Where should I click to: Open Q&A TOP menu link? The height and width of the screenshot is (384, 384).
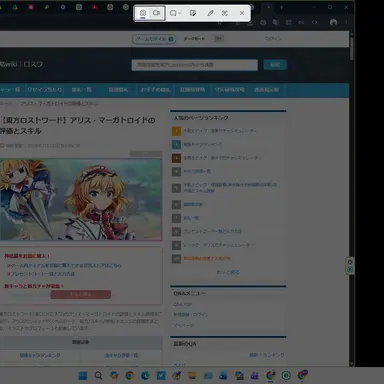pyautogui.click(x=182, y=304)
